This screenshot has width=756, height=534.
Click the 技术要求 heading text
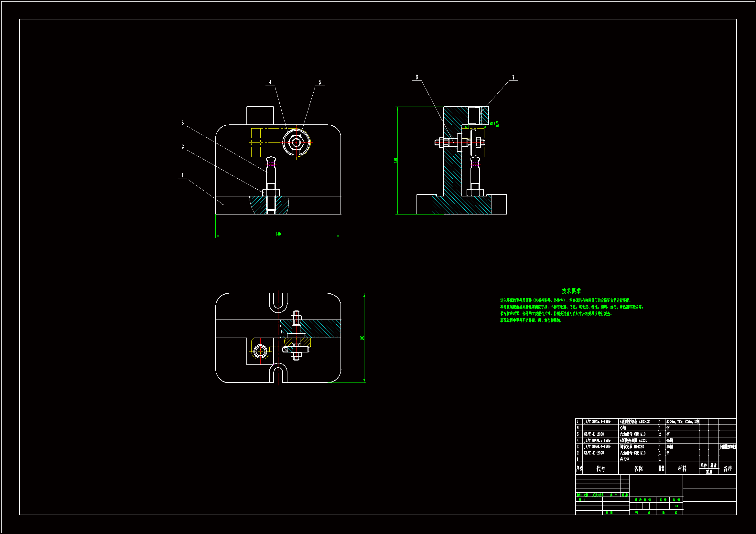(x=571, y=291)
